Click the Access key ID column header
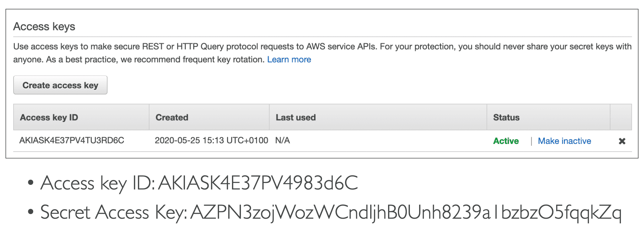644x227 pixels. point(49,117)
